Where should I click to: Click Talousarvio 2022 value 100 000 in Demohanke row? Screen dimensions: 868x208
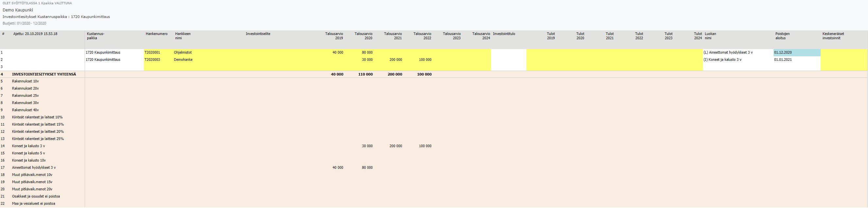(425, 60)
